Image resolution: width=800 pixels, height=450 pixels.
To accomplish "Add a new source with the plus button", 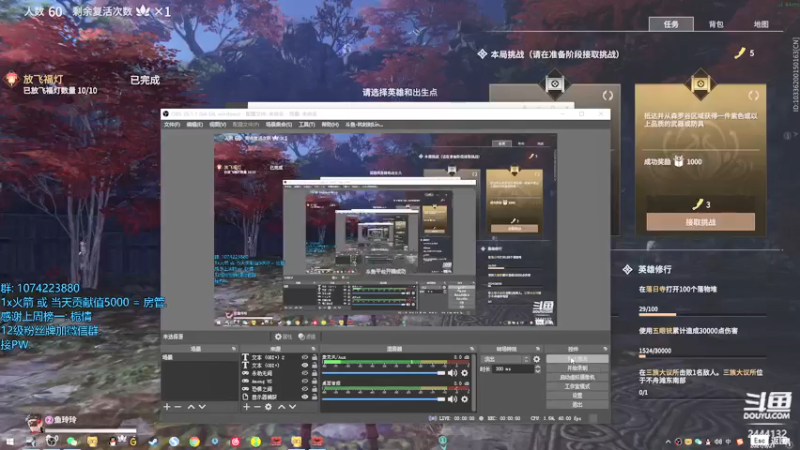I will click(x=246, y=407).
